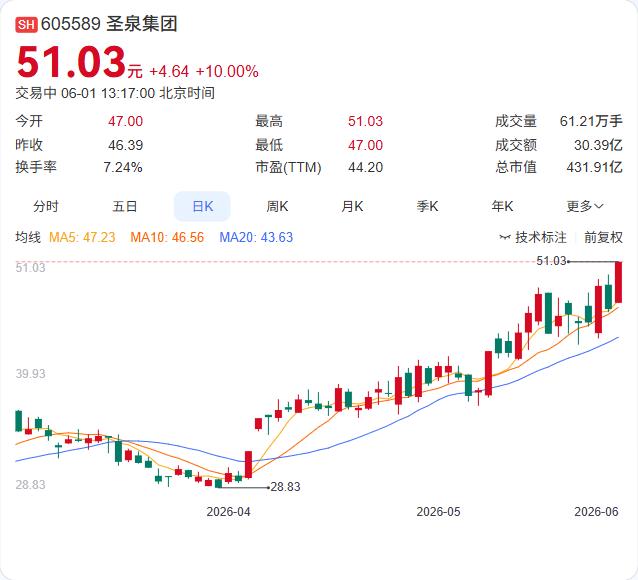
Task: Click the 2026-06 date axis label
Action: click(x=596, y=512)
